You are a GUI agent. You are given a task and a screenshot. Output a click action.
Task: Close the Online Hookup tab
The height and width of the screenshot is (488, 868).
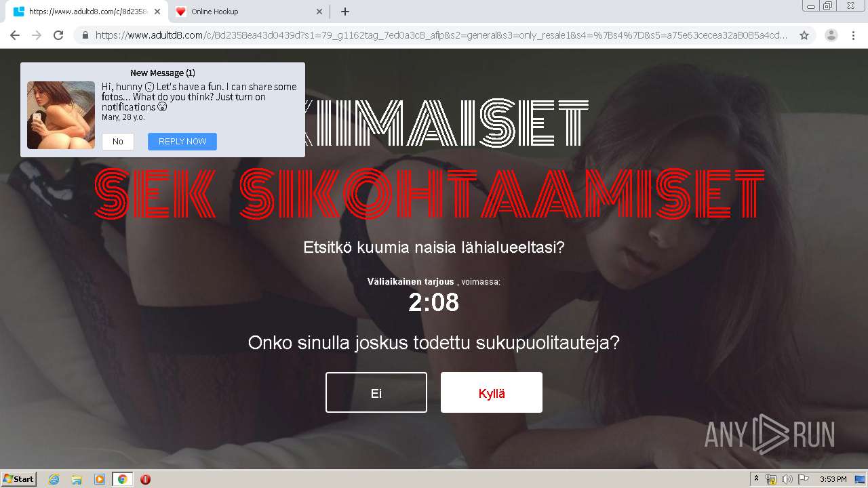[320, 12]
